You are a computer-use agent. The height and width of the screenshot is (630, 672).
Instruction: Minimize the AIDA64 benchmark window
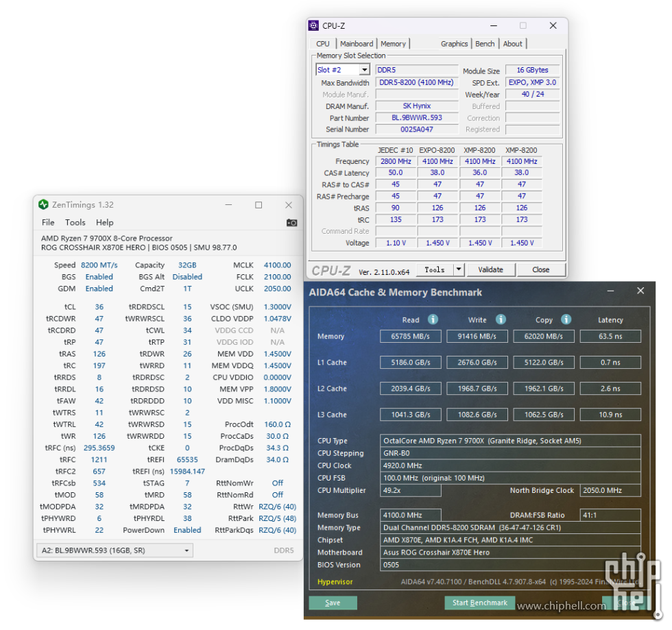610,291
